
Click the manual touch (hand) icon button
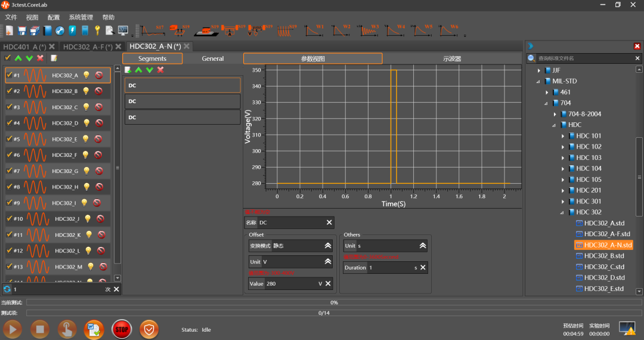tap(67, 329)
